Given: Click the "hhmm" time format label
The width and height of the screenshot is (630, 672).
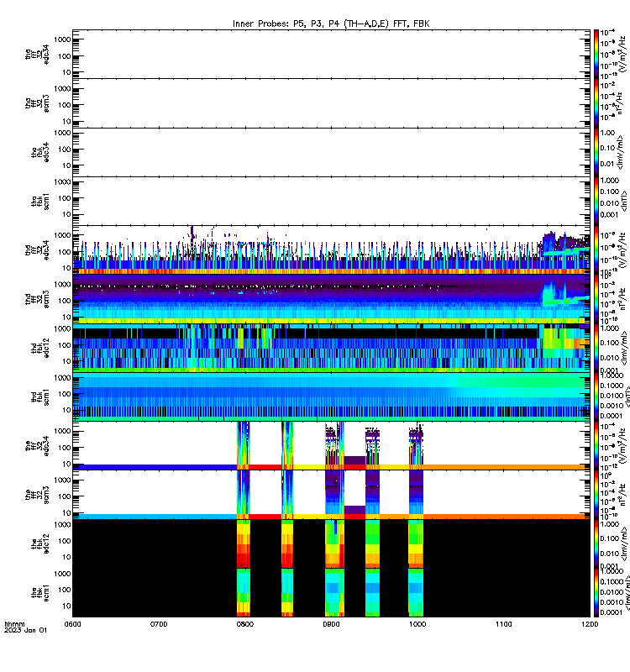Looking at the screenshot, I should [x=14, y=624].
